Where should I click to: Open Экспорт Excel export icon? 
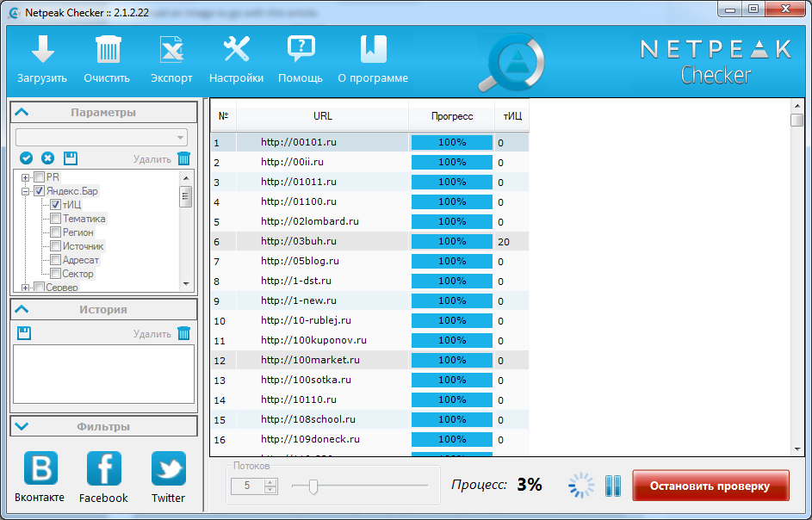pos(171,50)
